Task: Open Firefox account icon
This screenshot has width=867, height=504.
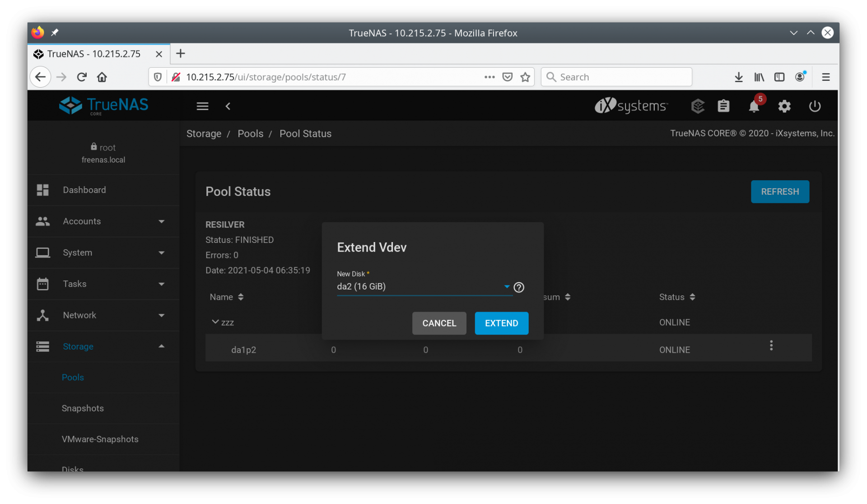Action: (800, 77)
